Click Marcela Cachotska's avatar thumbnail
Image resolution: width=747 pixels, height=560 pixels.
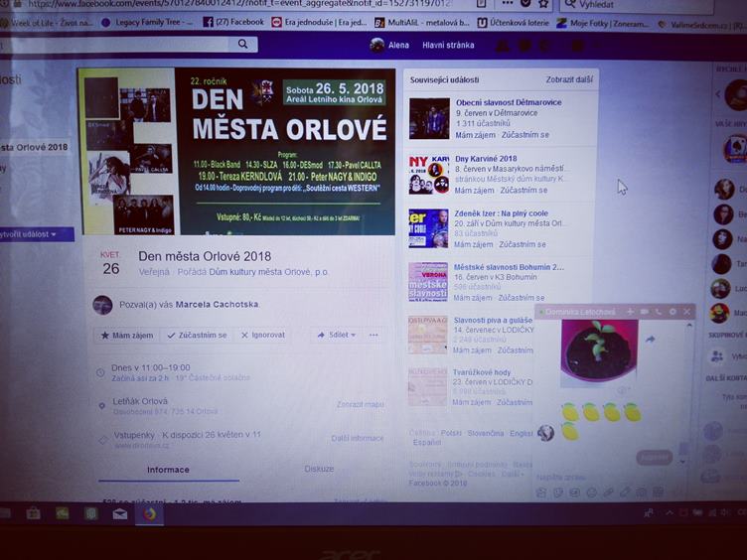pos(102,305)
